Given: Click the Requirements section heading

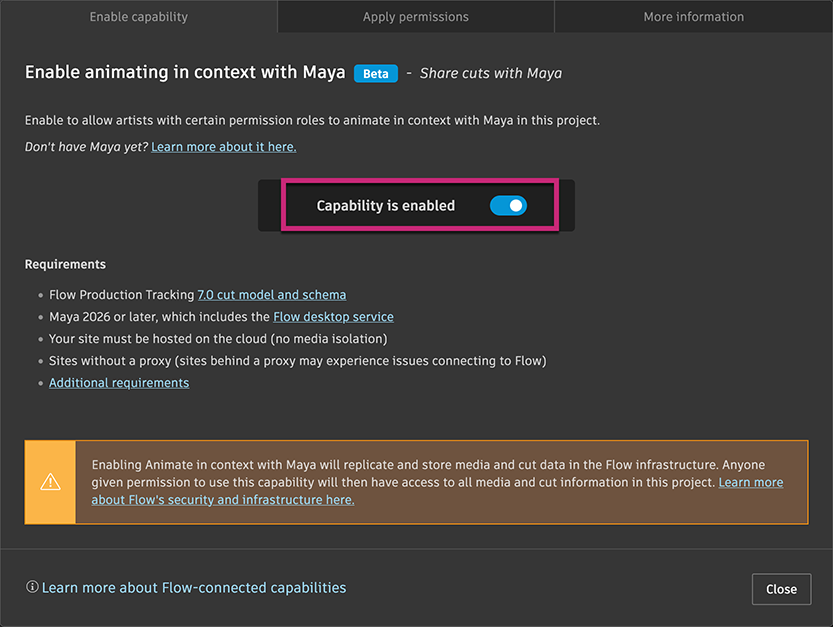Looking at the screenshot, I should (65, 265).
